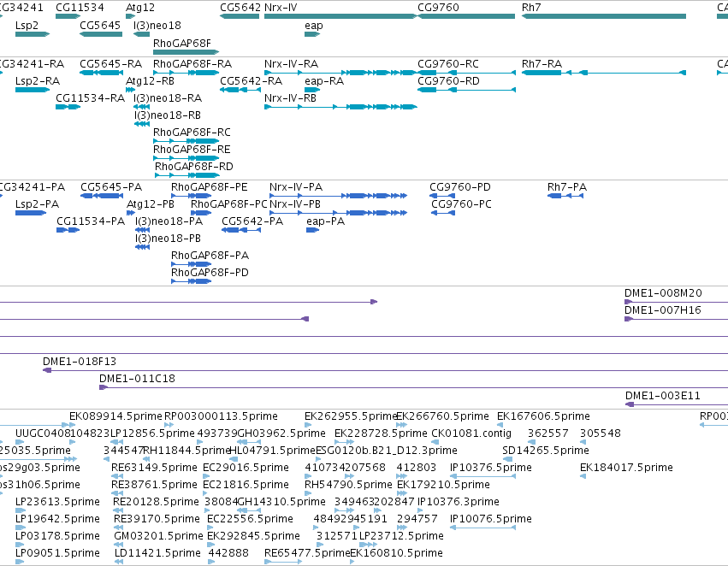
Task: Select the LP23613.5prime EST label
Action: (x=57, y=502)
